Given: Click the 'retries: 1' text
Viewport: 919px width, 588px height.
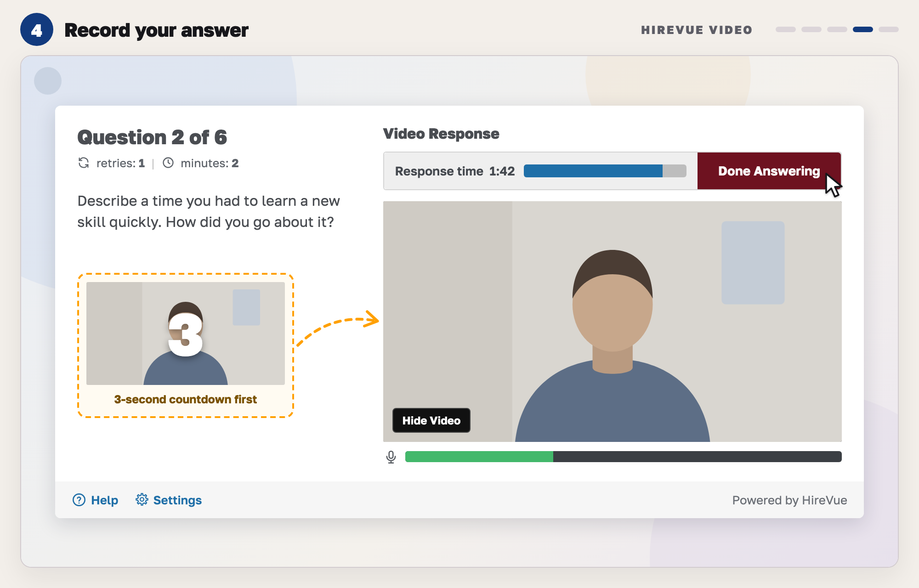Looking at the screenshot, I should [121, 163].
